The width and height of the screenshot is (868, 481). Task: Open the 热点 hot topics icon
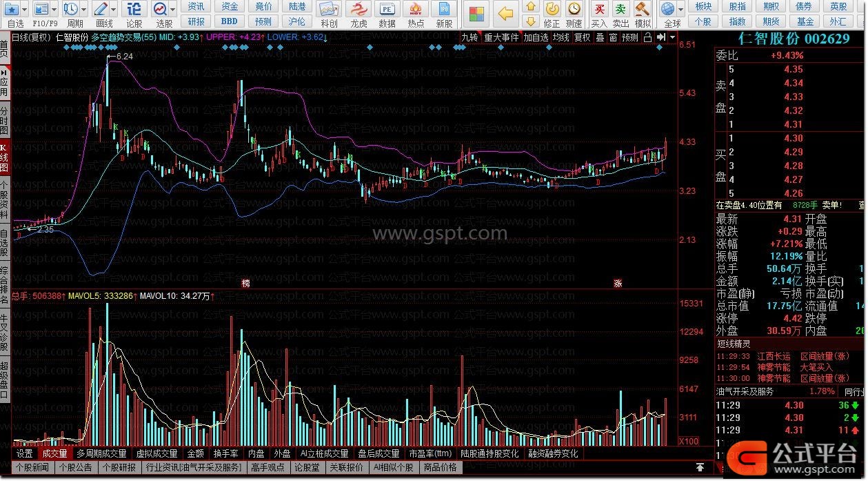(416, 10)
